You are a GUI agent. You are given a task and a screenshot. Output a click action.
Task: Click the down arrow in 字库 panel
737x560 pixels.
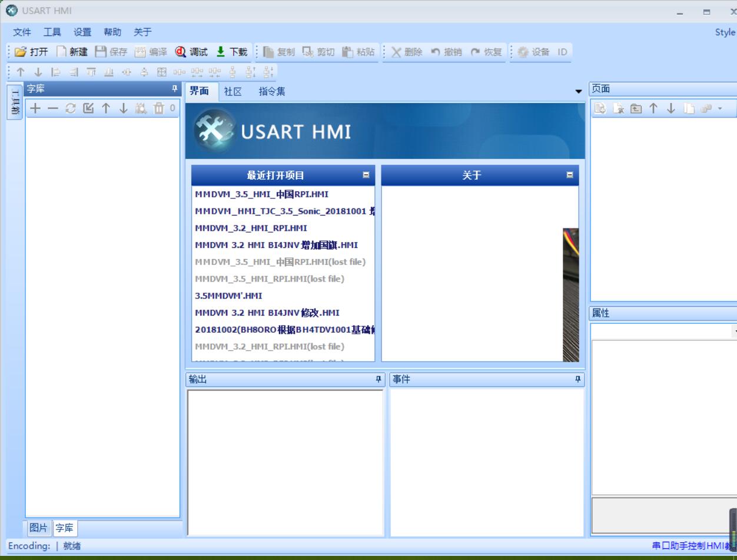pyautogui.click(x=123, y=108)
